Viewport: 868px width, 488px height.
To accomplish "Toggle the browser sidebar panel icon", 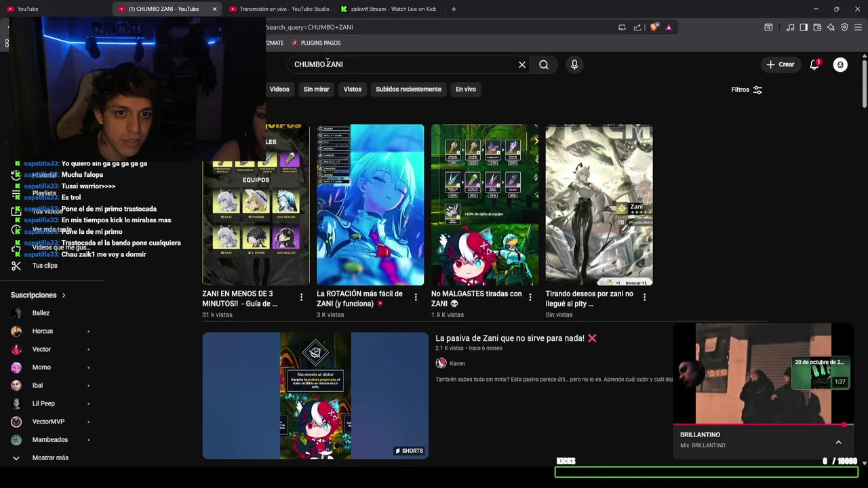I will coord(804,27).
